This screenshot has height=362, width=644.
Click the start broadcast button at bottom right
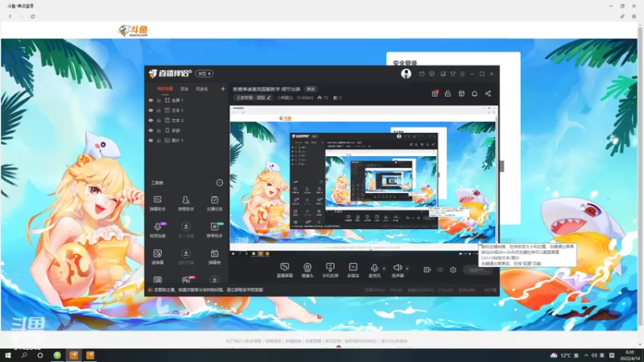pyautogui.click(x=477, y=269)
